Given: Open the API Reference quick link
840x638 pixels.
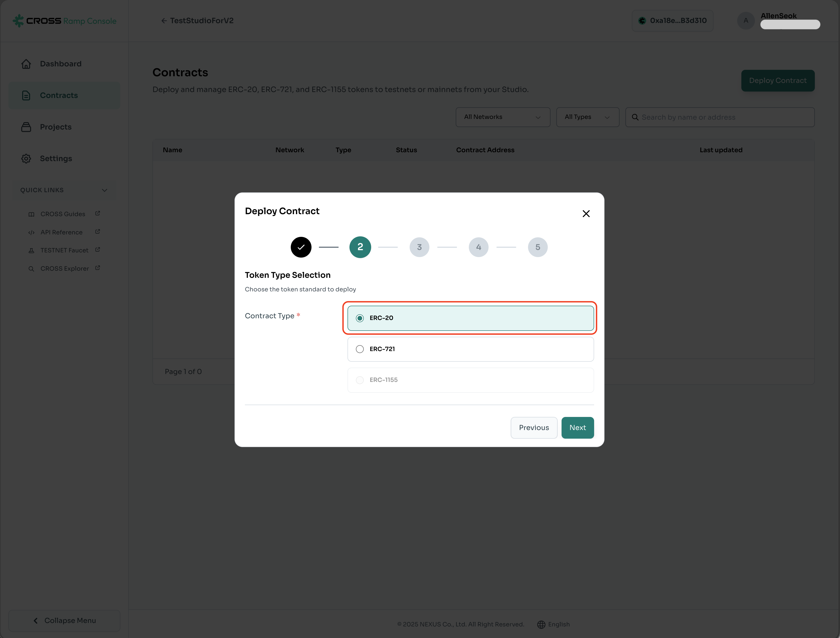Looking at the screenshot, I should [61, 232].
